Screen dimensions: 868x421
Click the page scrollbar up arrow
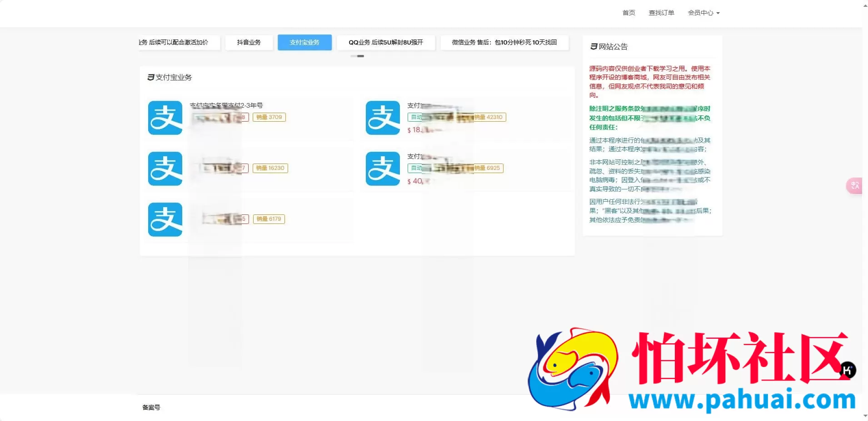[x=865, y=5]
